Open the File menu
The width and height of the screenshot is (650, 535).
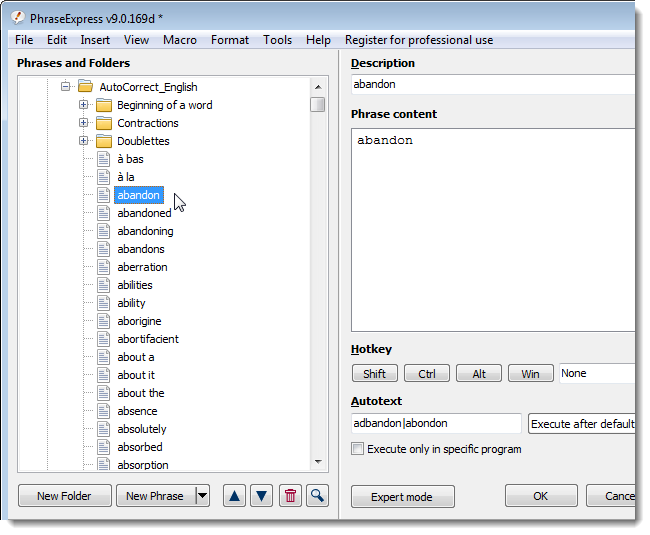(x=24, y=40)
